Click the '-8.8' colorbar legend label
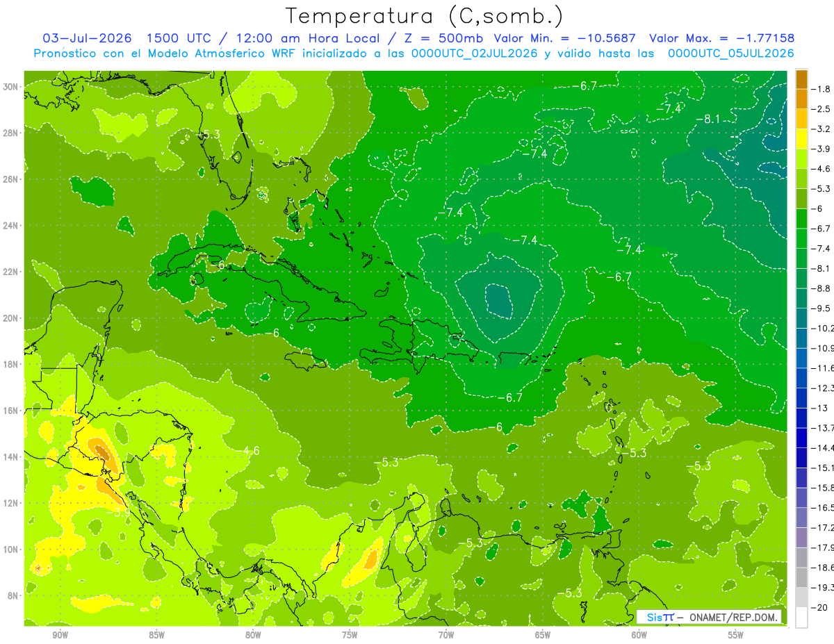The width and height of the screenshot is (834, 644). pyautogui.click(x=821, y=288)
